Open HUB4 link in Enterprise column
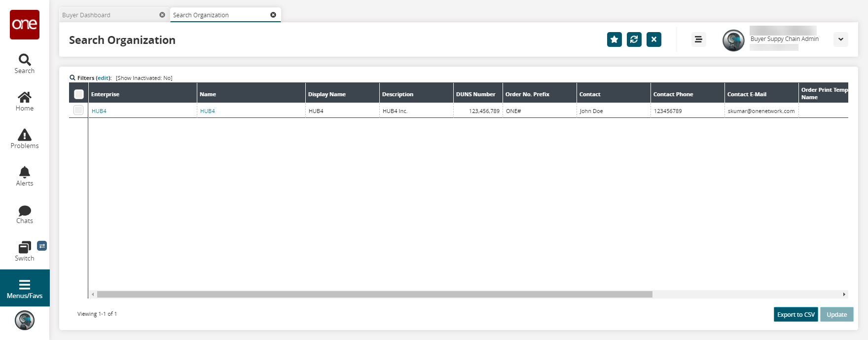The height and width of the screenshot is (340, 868). (x=99, y=111)
